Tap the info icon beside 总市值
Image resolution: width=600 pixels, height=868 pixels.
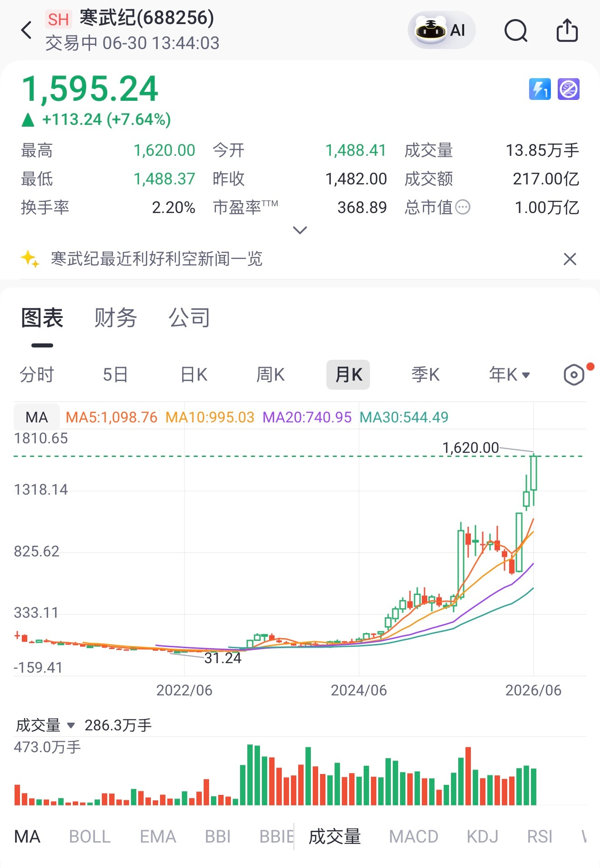click(463, 208)
